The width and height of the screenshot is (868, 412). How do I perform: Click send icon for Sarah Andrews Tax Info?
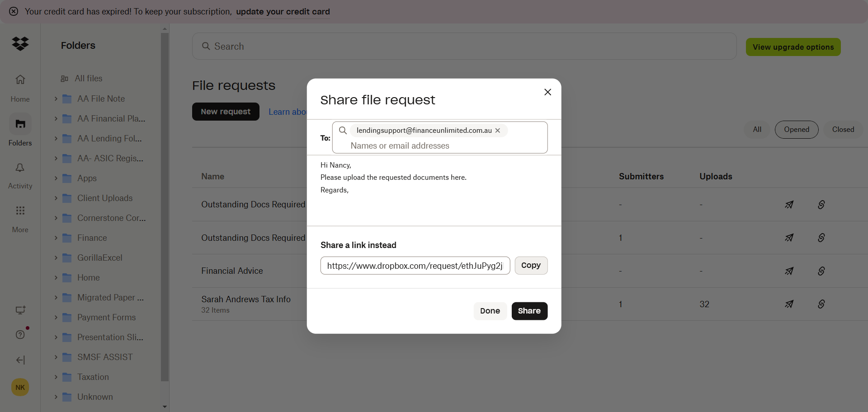789,304
